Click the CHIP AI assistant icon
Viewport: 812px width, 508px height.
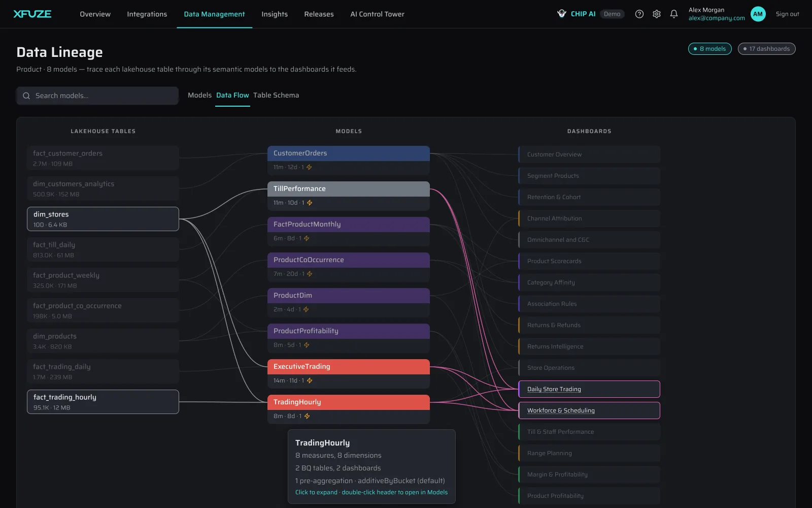click(562, 14)
